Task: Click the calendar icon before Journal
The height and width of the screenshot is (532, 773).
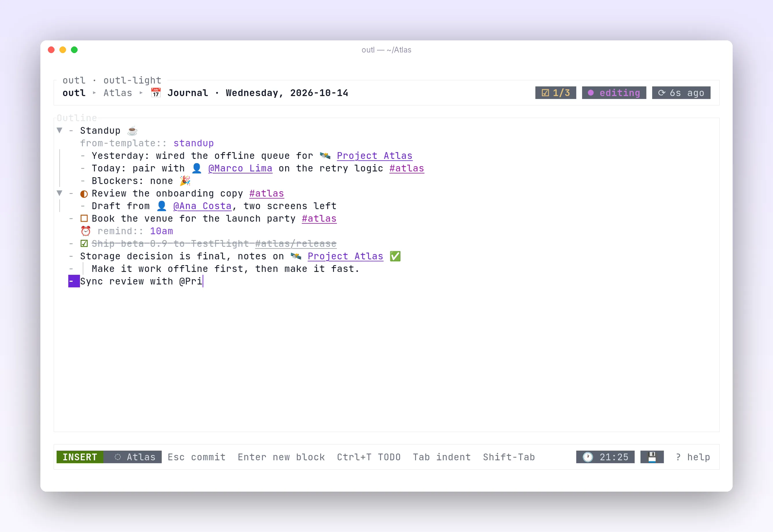Action: (155, 93)
